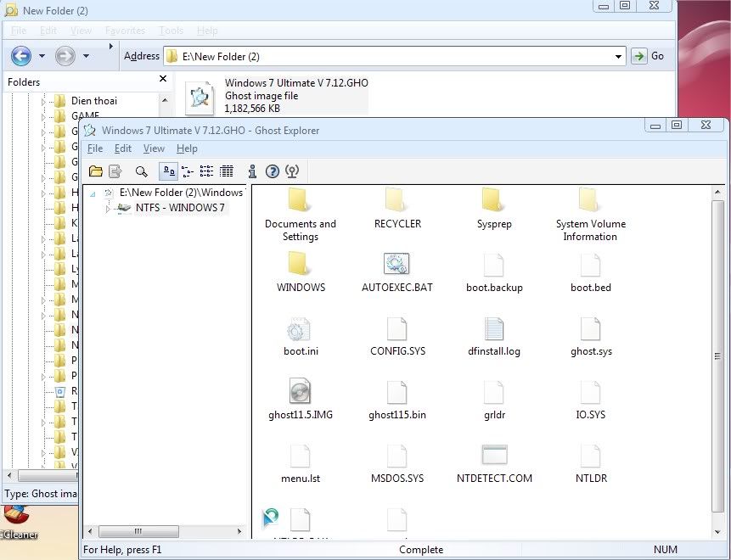Select the RECYCLER folder
The width and height of the screenshot is (731, 560).
[397, 208]
